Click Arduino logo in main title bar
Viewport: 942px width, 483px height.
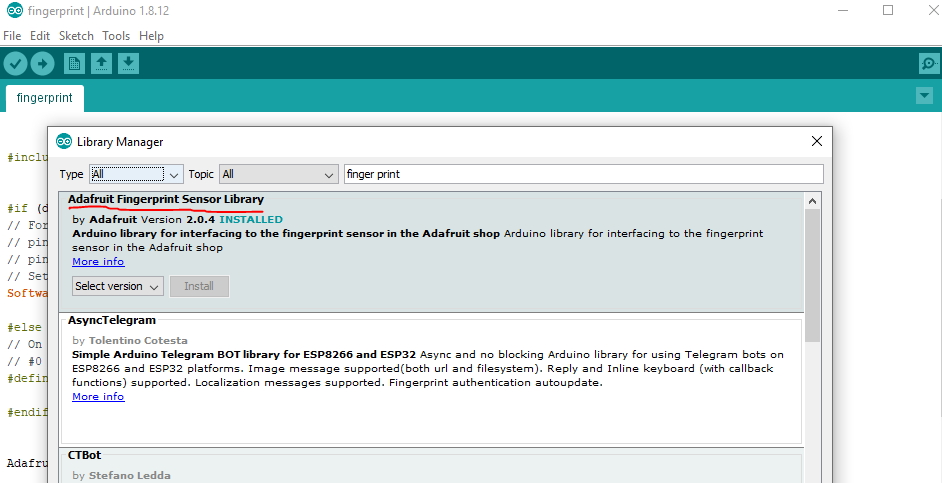click(14, 11)
